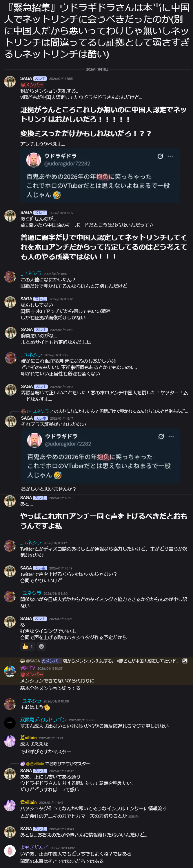The image size is (193, 868).
Task: Click the three-dots menu on first embedded tweet
Action: pos(170,156)
